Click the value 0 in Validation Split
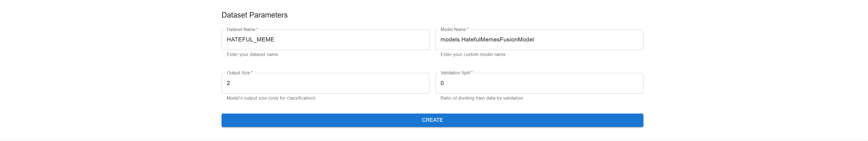The width and height of the screenshot is (868, 141). coord(442,83)
